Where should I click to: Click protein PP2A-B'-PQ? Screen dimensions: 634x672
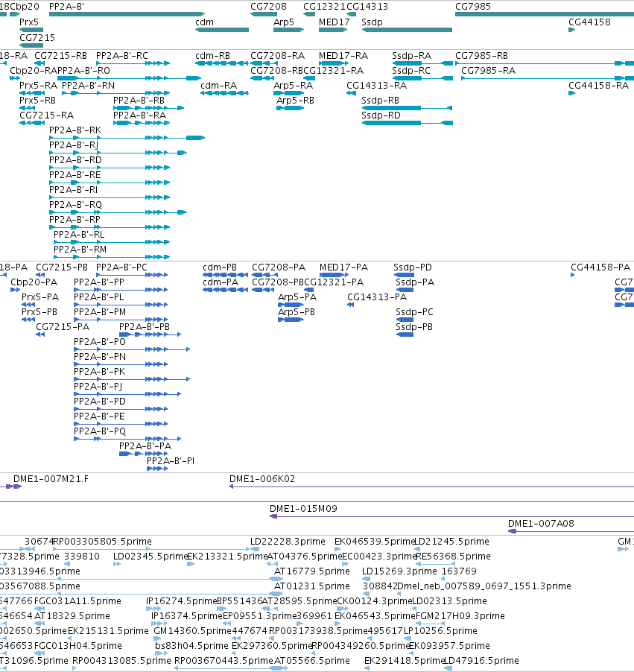click(x=127, y=439)
